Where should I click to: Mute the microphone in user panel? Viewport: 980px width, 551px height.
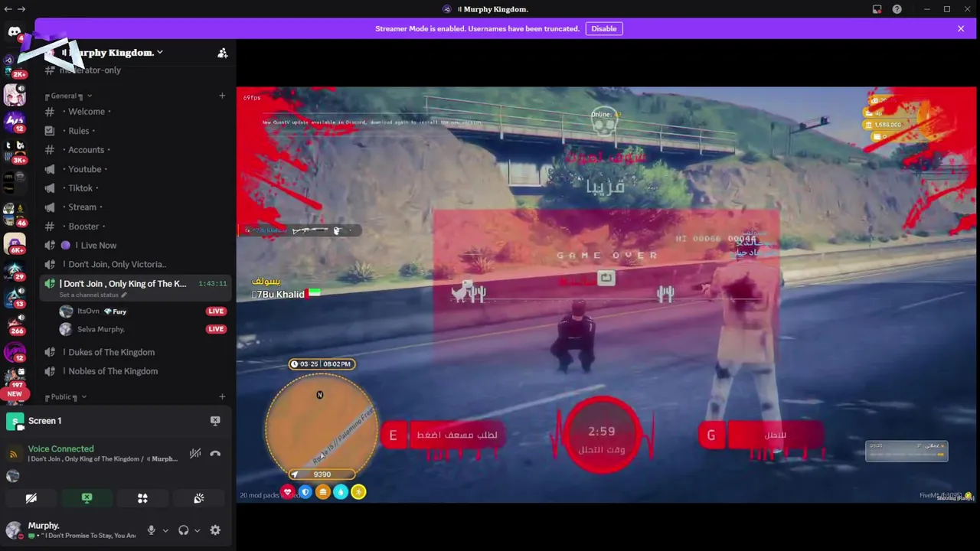tap(152, 530)
